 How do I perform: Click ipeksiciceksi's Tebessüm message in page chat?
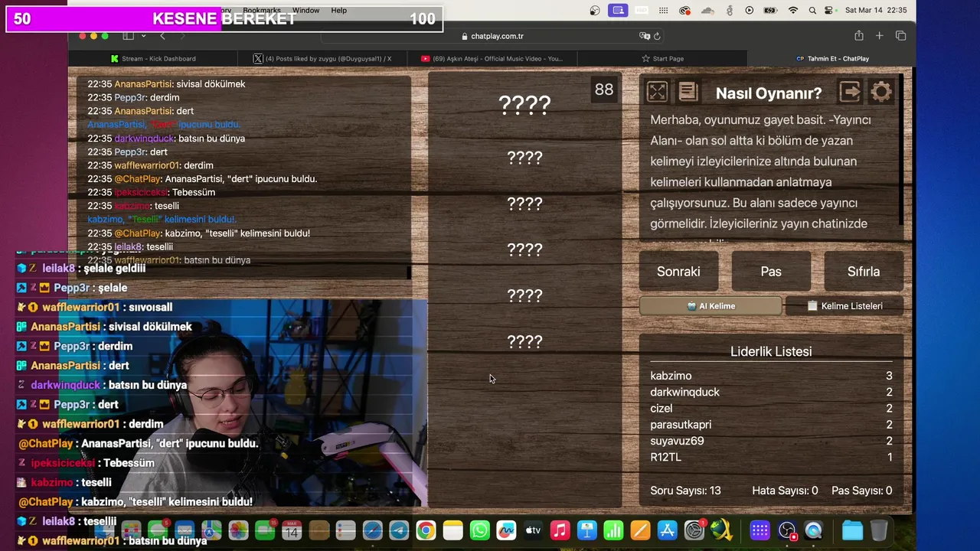pyautogui.click(x=151, y=192)
